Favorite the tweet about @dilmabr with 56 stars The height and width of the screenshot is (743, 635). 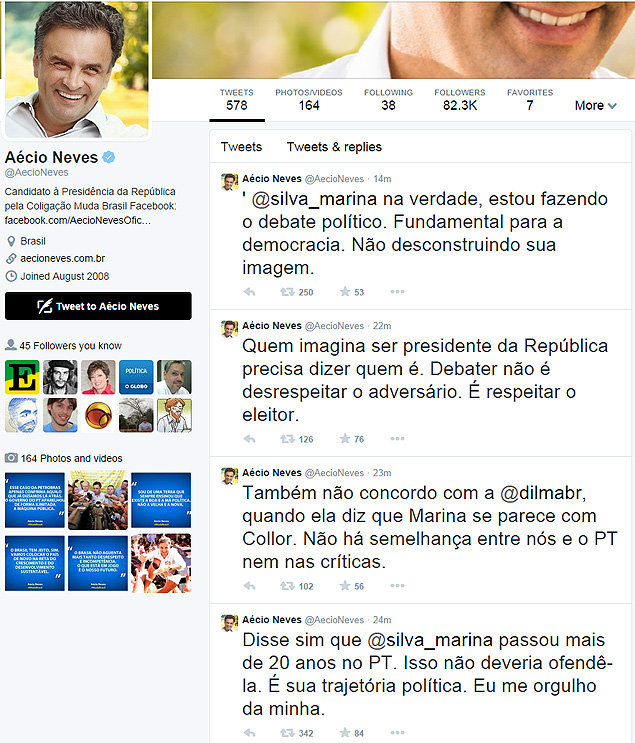pos(345,586)
